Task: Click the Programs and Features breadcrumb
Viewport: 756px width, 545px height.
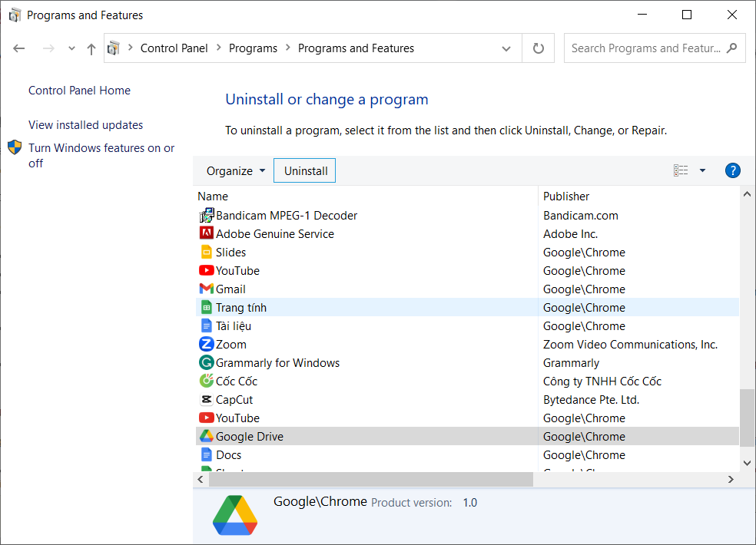Action: pyautogui.click(x=356, y=48)
